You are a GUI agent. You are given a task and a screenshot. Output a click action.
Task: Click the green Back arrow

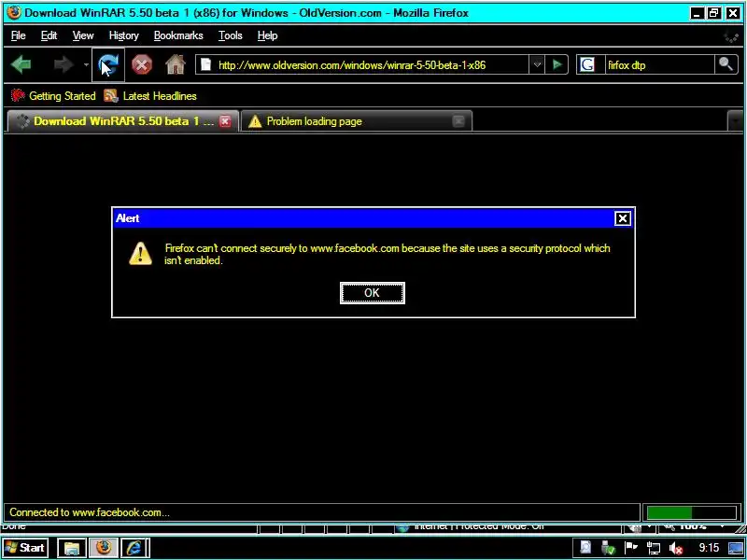tap(21, 64)
